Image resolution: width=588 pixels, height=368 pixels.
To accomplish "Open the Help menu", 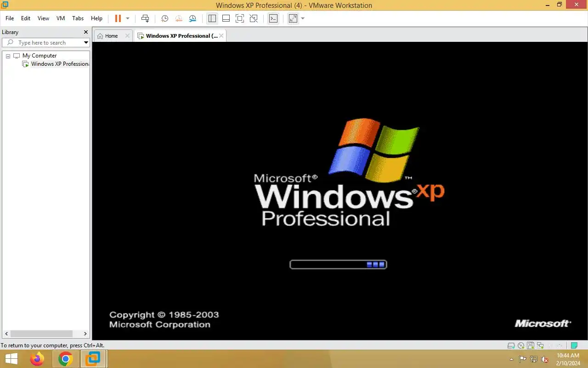I will tap(96, 18).
